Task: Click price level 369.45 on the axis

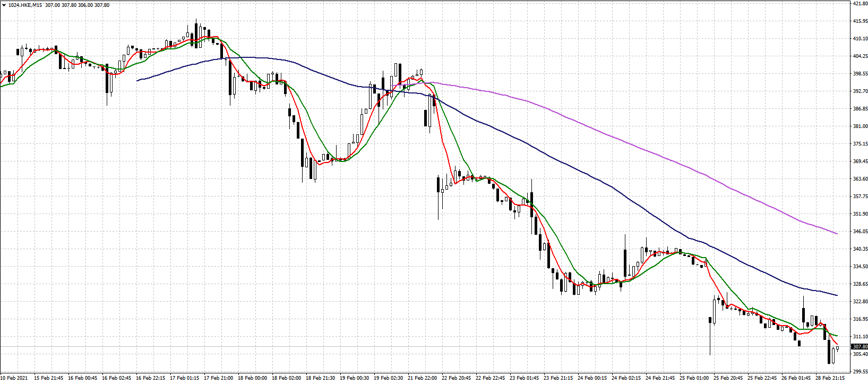Action: 860,161
